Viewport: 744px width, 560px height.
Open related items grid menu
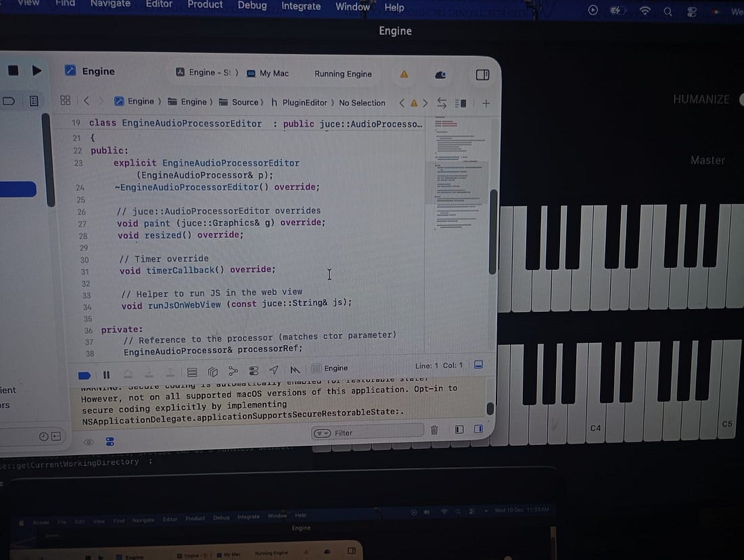66,100
